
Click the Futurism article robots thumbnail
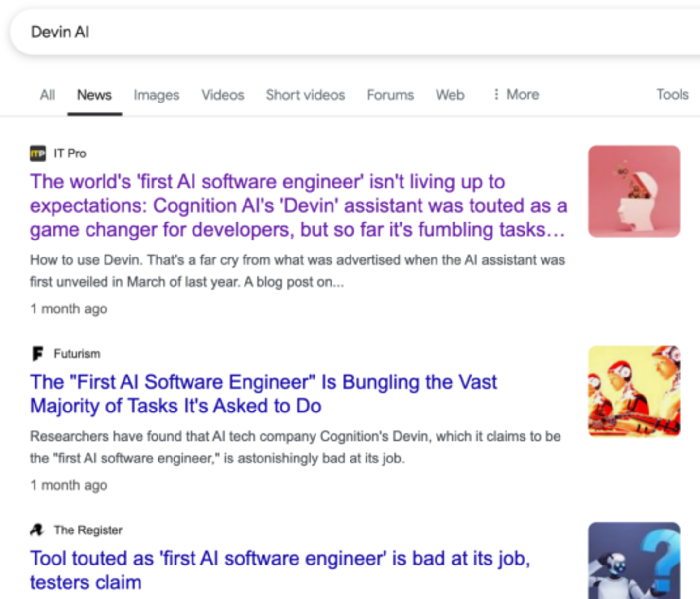pos(634,391)
